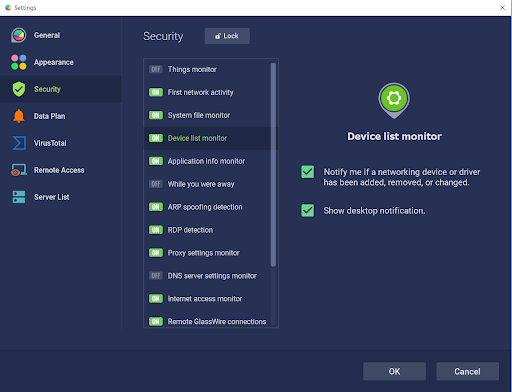Select Proxy settings monitor text
Image resolution: width=512 pixels, height=392 pixels.
[x=203, y=253]
